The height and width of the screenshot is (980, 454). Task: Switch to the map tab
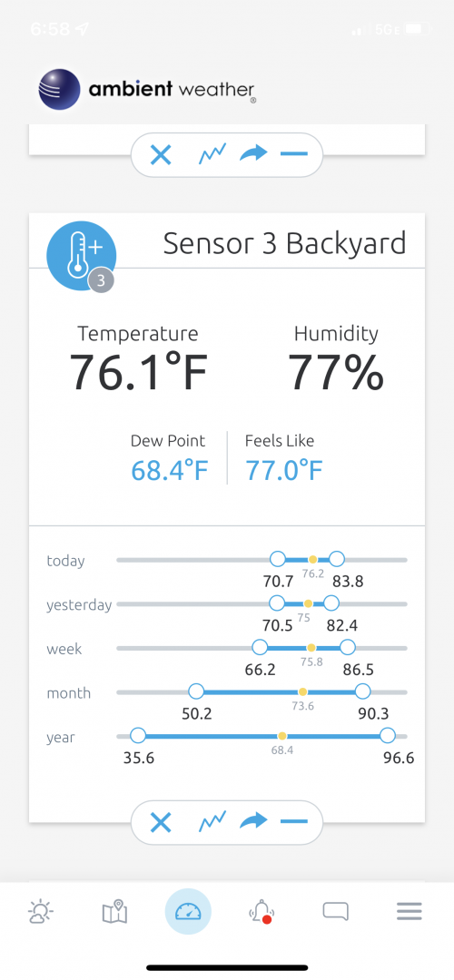114,912
